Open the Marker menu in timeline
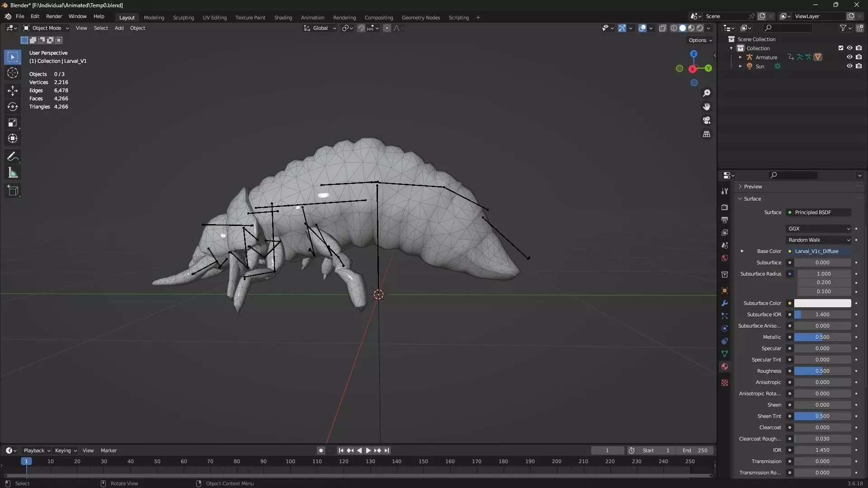Image resolution: width=868 pixels, height=488 pixels. tap(108, 450)
